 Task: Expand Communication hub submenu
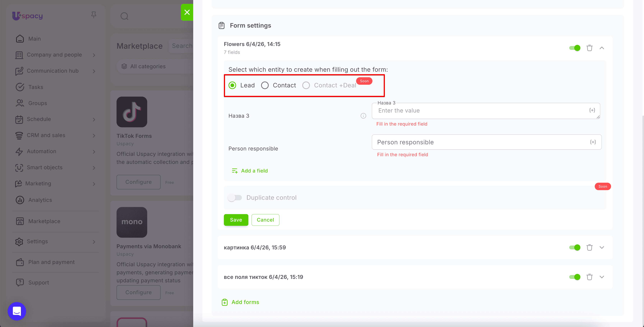pos(94,71)
